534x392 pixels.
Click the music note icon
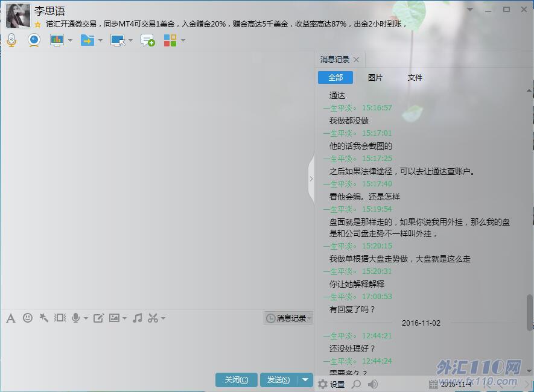pyautogui.click(x=138, y=318)
